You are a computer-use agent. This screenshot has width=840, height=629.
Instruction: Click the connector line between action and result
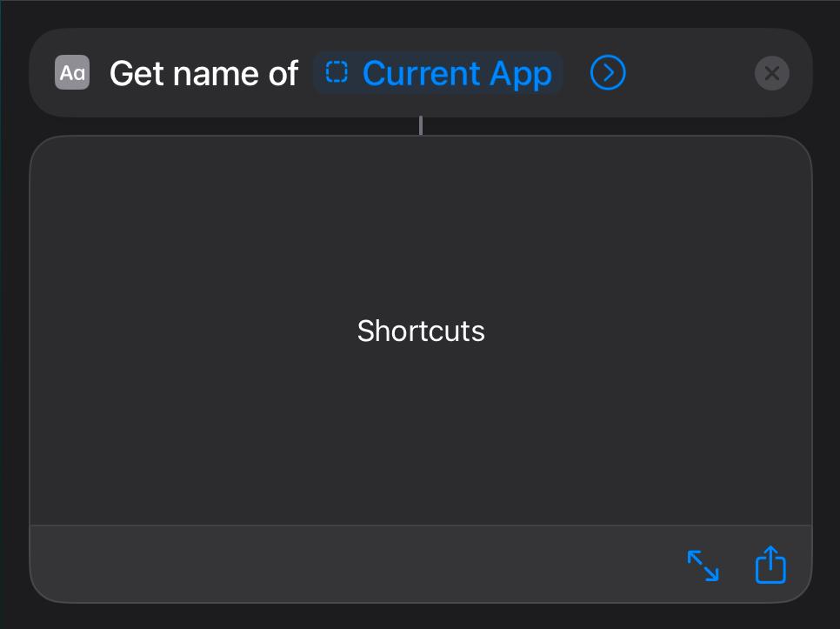pyautogui.click(x=421, y=125)
